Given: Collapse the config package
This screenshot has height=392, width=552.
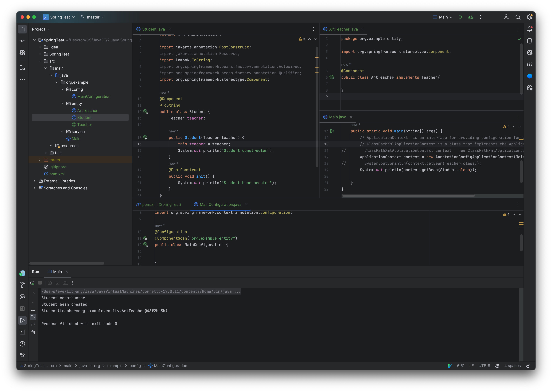Looking at the screenshot, I should [62, 89].
